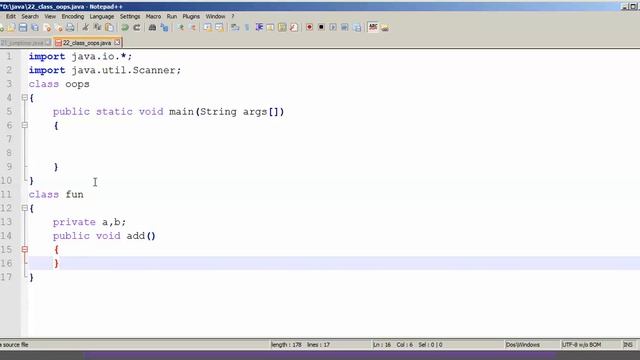Open the Window menu
Viewport: 640px width, 360px height.
tap(215, 16)
